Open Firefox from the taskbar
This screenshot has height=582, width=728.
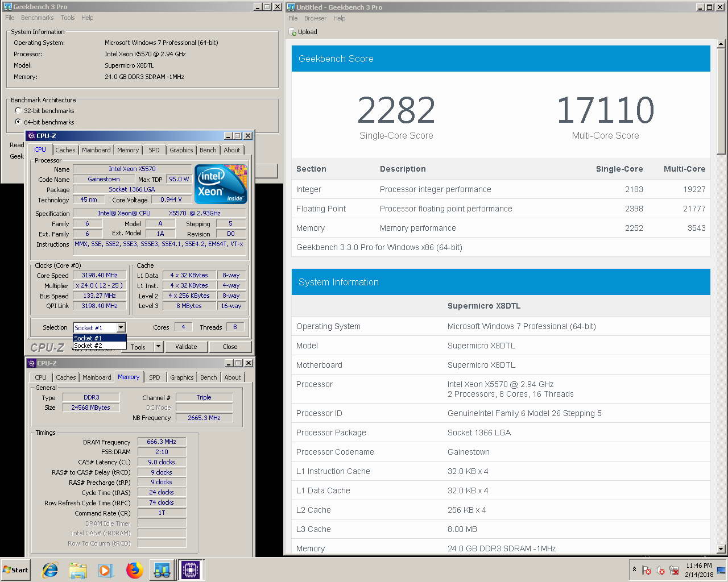(x=134, y=570)
